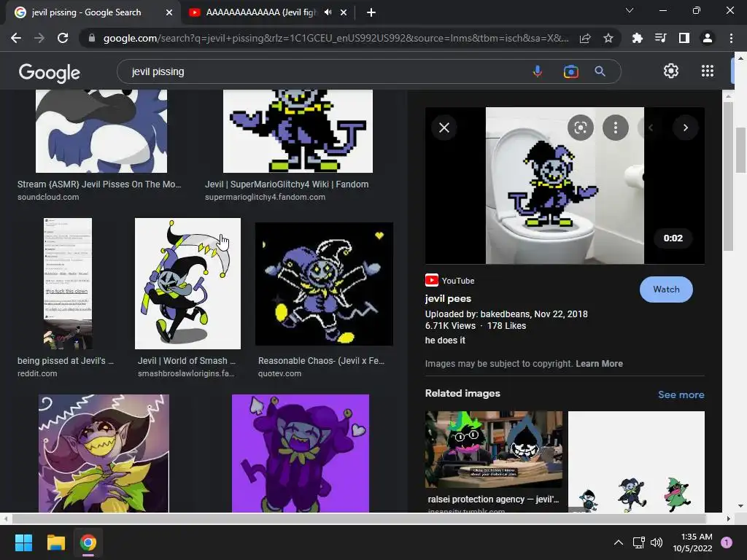The width and height of the screenshot is (747, 560).
Task: Open the SuperMarioGlitchy4 Wiki Jevil image
Action: [x=298, y=131]
